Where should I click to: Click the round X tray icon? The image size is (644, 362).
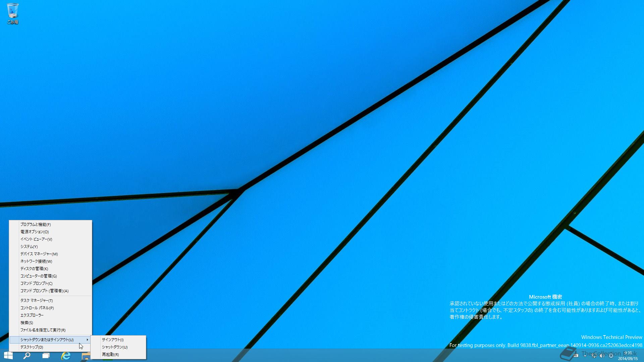[x=611, y=356]
